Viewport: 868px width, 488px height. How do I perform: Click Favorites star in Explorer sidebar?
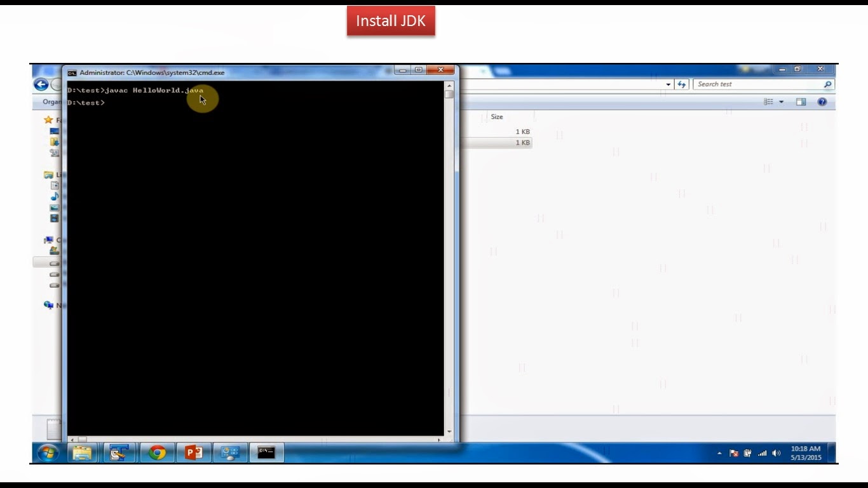[x=48, y=119]
